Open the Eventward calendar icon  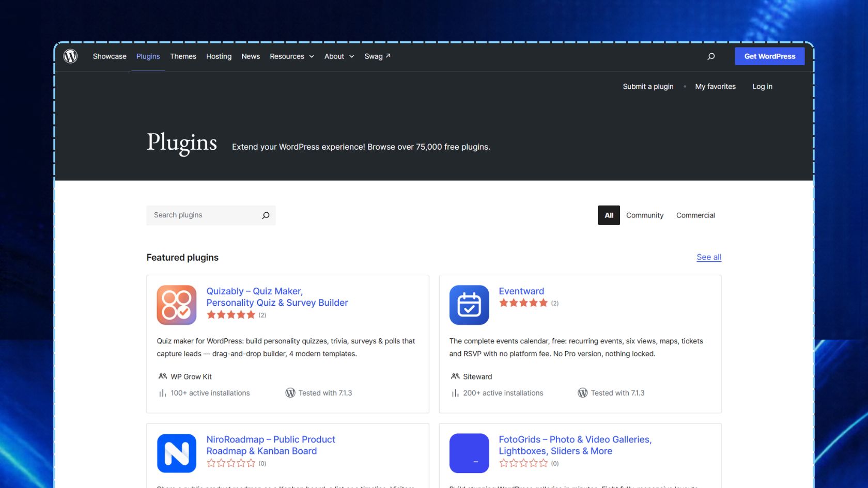tap(469, 305)
